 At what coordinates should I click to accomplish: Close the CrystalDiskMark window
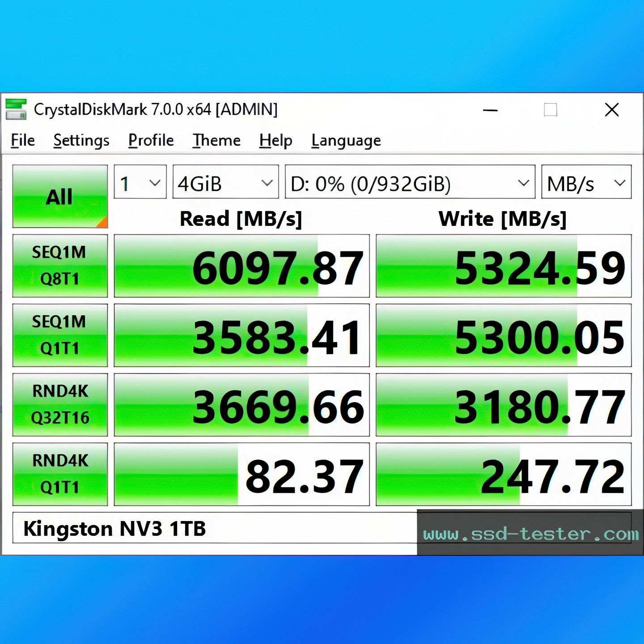point(612,110)
